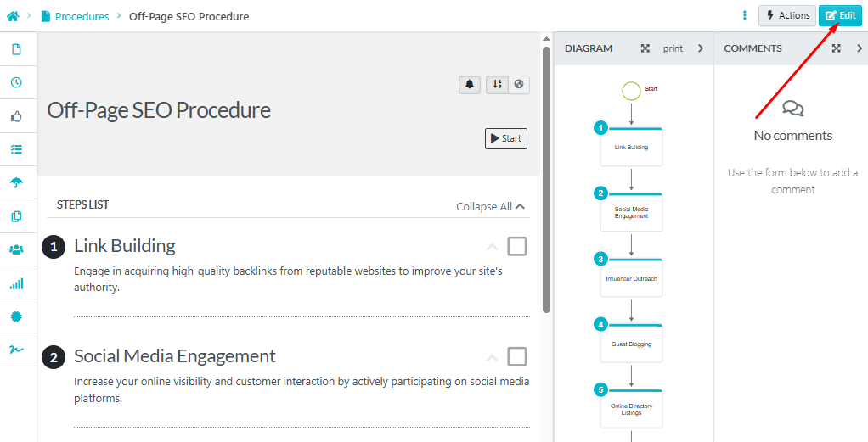Open the three-dot more options menu

coord(745,15)
